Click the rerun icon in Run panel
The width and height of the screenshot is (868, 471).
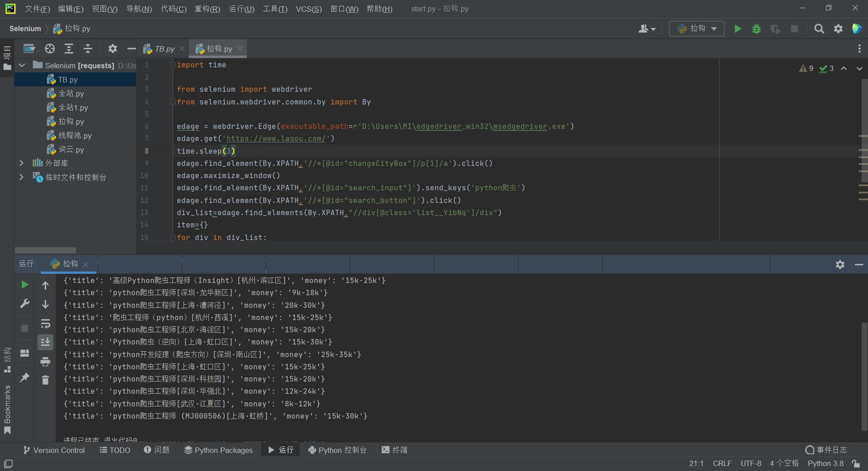(25, 285)
